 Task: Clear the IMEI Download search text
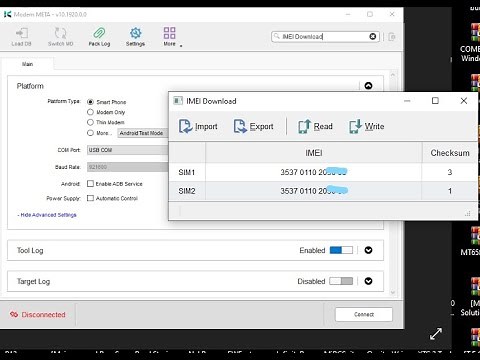click(373, 36)
